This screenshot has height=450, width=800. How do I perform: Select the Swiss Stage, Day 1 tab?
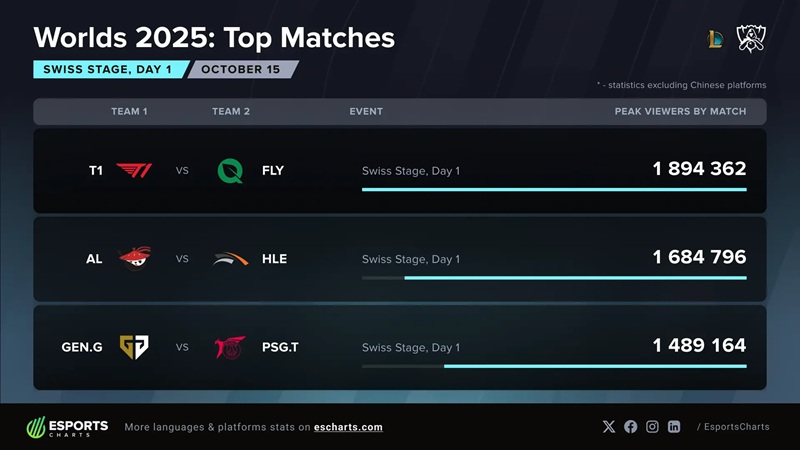[108, 70]
